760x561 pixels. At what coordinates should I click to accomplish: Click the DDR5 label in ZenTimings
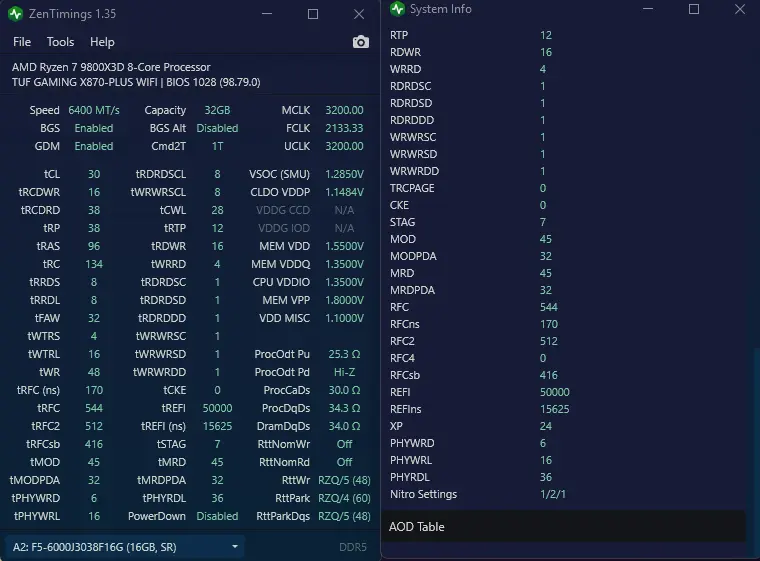click(x=352, y=547)
